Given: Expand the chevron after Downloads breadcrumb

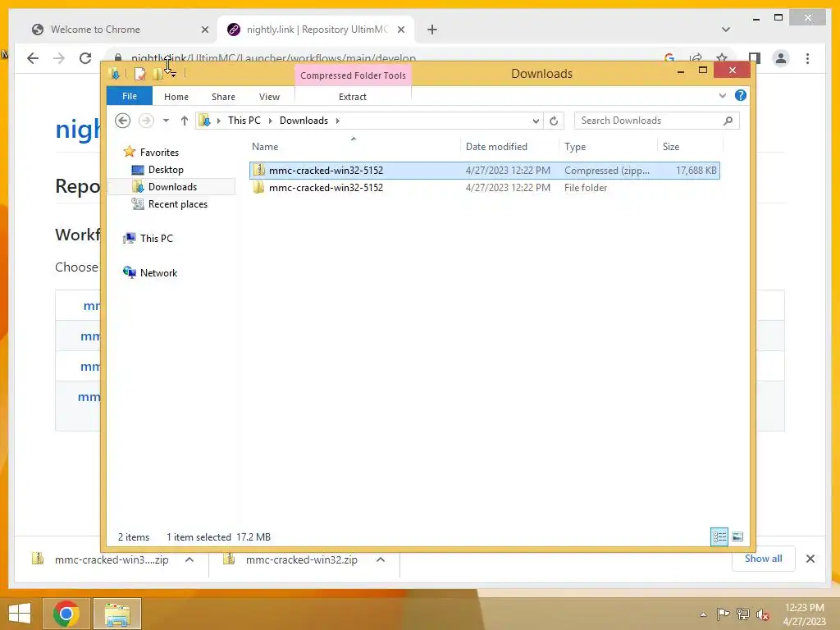Looking at the screenshot, I should pyautogui.click(x=337, y=121).
